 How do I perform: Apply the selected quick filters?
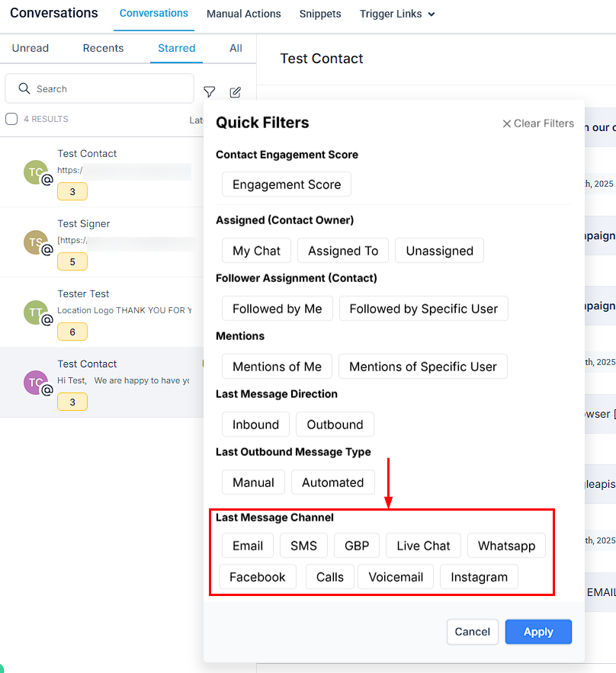(x=538, y=632)
